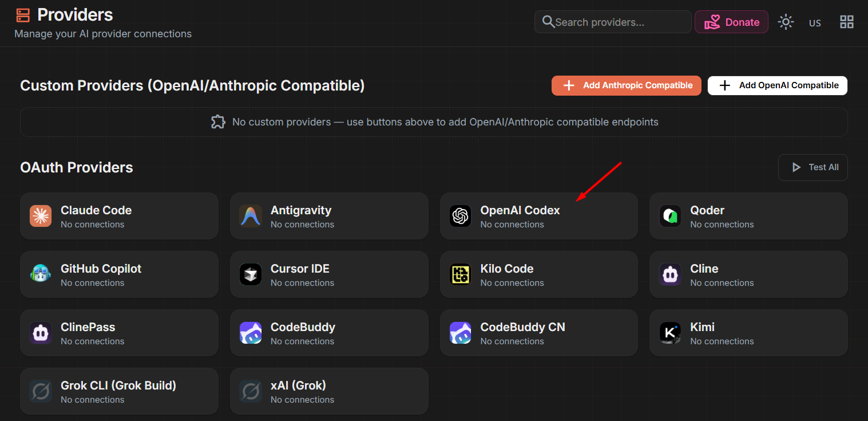The width and height of the screenshot is (868, 421).
Task: Open the Cursor IDE provider name
Action: click(300, 269)
